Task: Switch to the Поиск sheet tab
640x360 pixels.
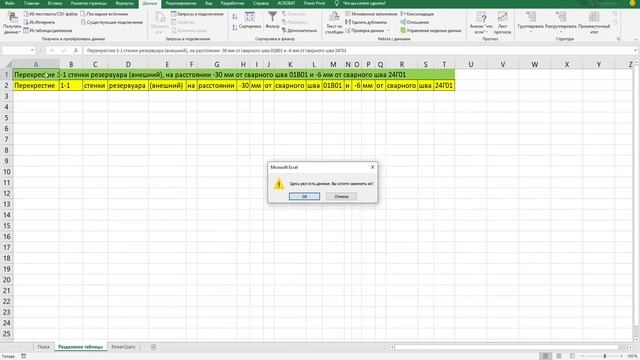Action: click(43, 347)
